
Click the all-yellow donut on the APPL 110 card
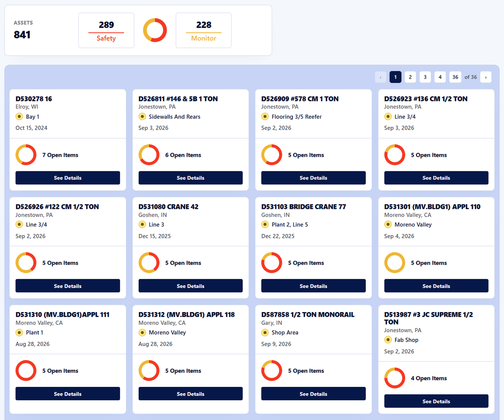[x=395, y=263]
